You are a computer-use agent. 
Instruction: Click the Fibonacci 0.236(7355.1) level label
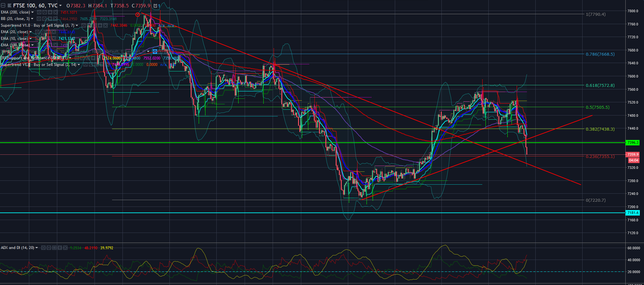(x=600, y=156)
